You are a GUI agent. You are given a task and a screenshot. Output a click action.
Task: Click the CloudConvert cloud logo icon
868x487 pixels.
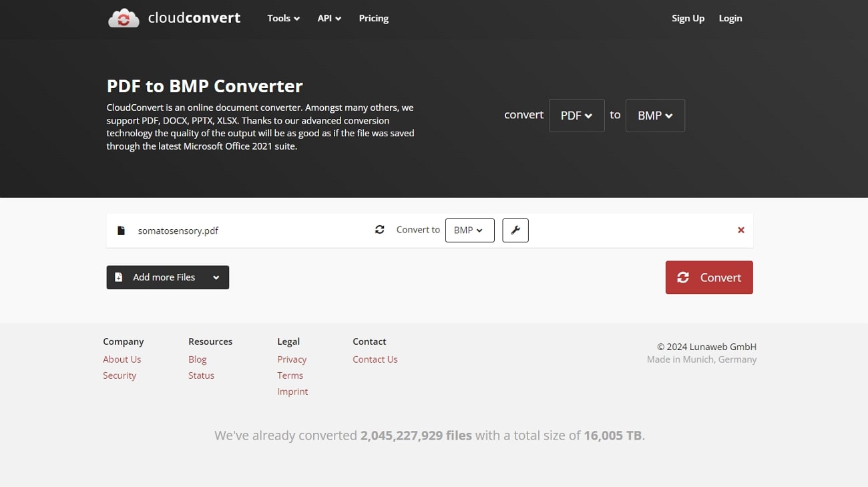(x=124, y=18)
